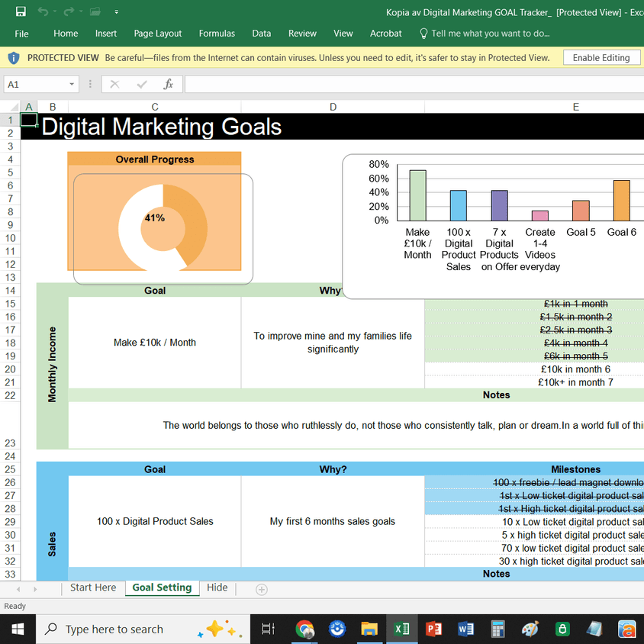The image size is (644, 644).
Task: Click the salmon Goal 5 bar
Action: click(x=581, y=211)
